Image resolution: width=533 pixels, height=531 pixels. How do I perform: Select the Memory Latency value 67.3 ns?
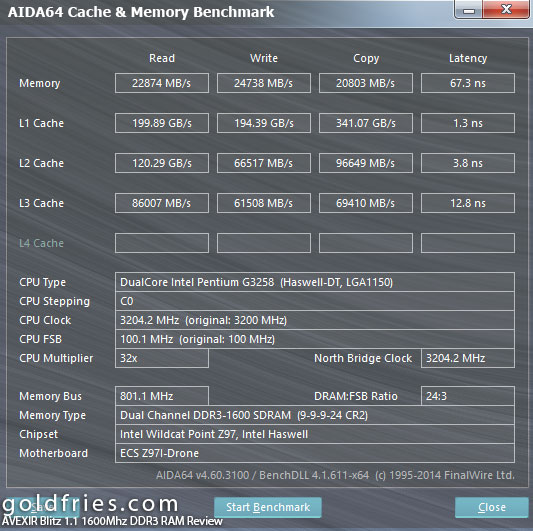pos(468,83)
